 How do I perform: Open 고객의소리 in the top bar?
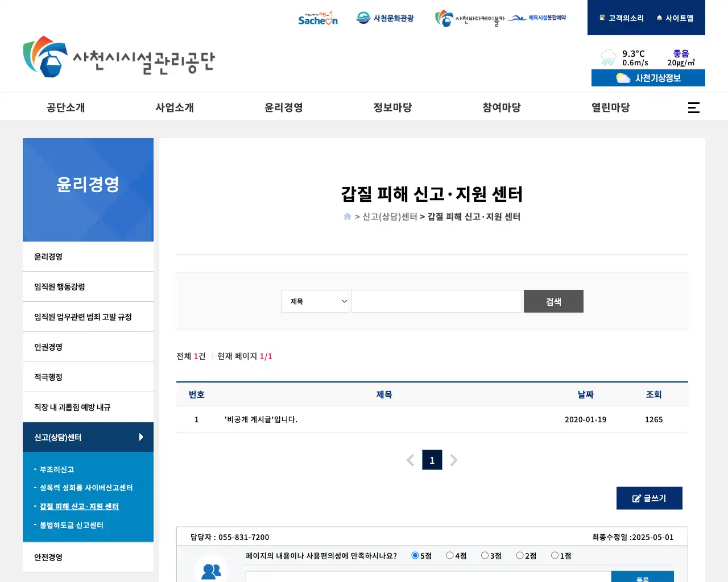622,18
